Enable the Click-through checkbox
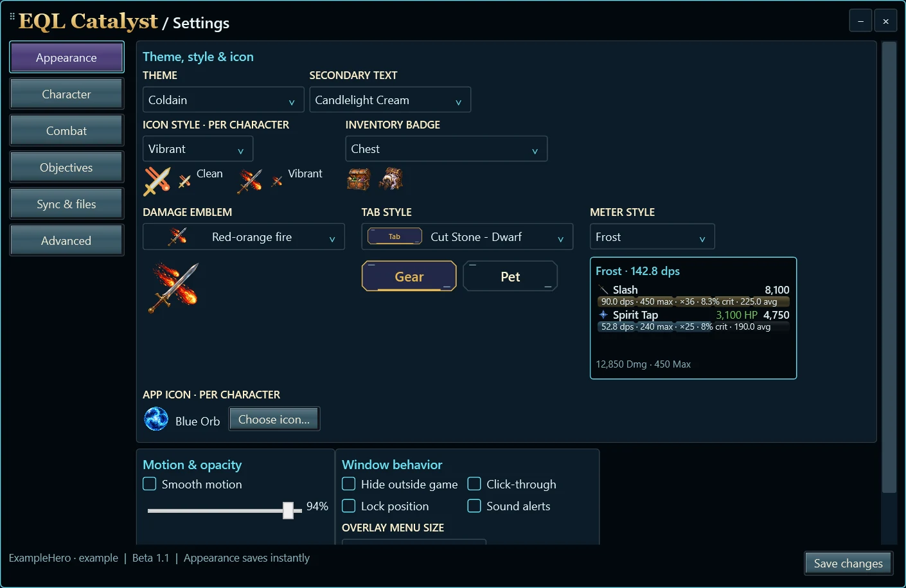 pyautogui.click(x=474, y=484)
